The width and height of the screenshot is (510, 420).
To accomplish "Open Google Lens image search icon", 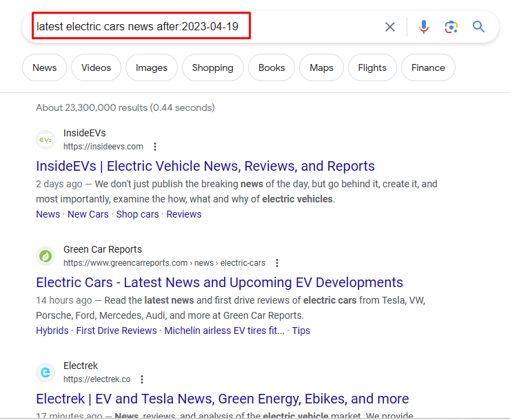I will coord(451,27).
